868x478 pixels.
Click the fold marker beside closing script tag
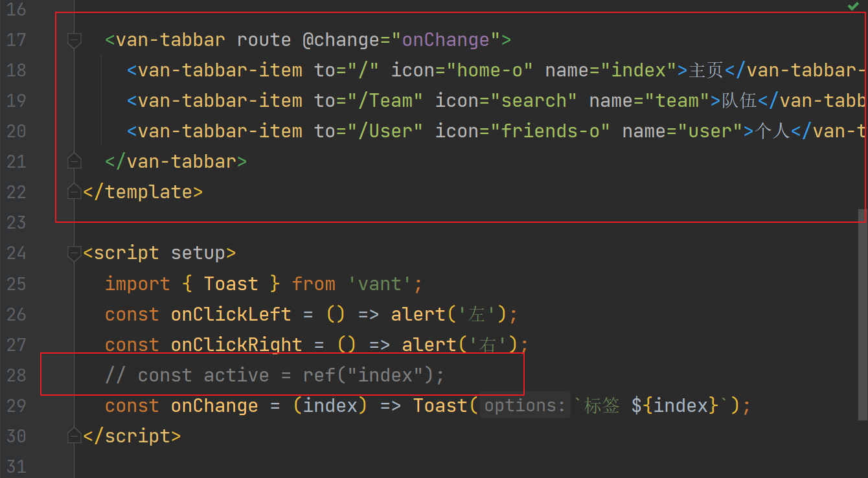[74, 436]
